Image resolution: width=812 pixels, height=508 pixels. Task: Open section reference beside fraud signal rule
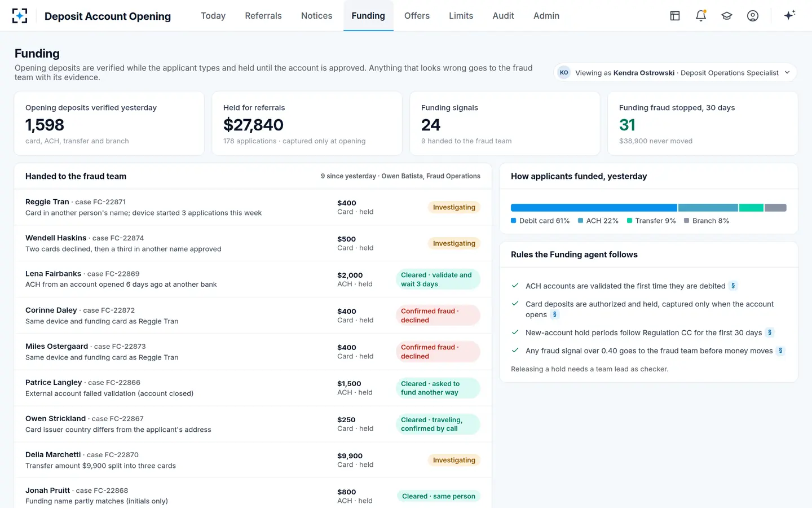780,351
